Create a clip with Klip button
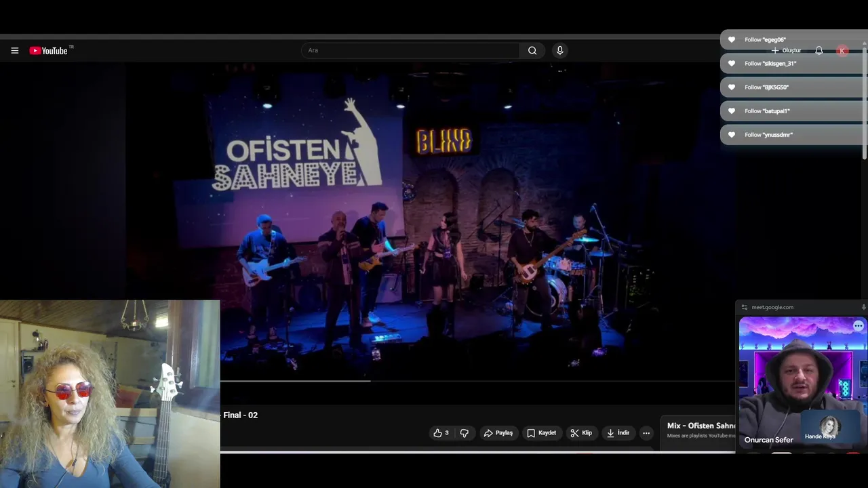Viewport: 868px width, 488px height. [x=582, y=432]
